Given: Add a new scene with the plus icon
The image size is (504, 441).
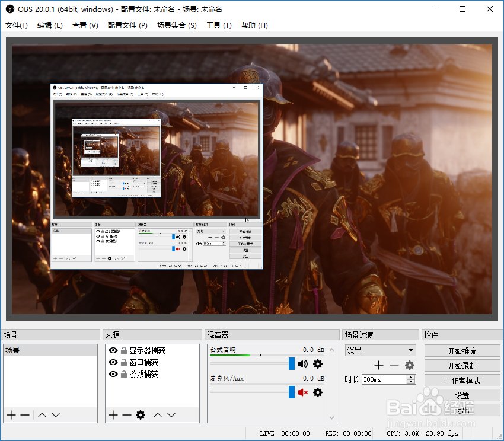Looking at the screenshot, I should tap(11, 415).
